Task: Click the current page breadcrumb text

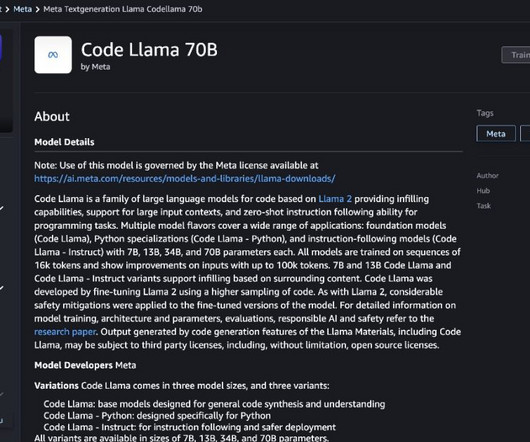Action: (123, 9)
